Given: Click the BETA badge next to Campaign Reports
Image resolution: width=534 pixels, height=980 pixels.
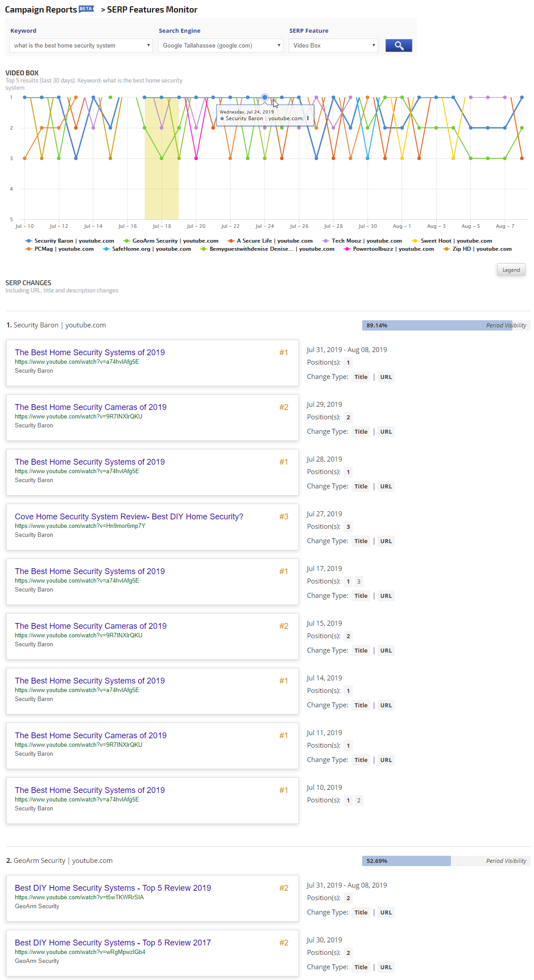Looking at the screenshot, I should (x=86, y=9).
